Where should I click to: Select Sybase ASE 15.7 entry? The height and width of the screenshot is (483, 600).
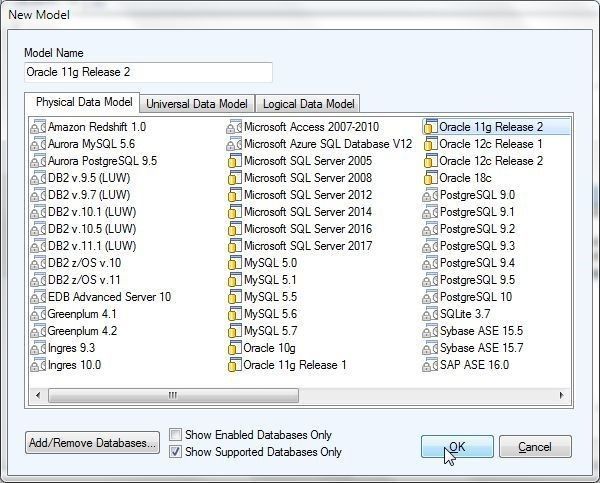(473, 348)
